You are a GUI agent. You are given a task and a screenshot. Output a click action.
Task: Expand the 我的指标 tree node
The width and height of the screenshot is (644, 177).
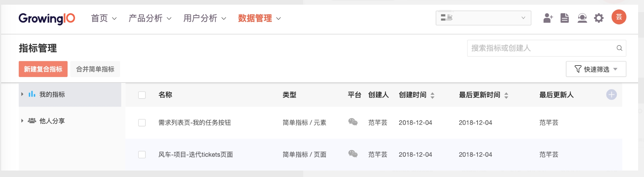(22, 94)
